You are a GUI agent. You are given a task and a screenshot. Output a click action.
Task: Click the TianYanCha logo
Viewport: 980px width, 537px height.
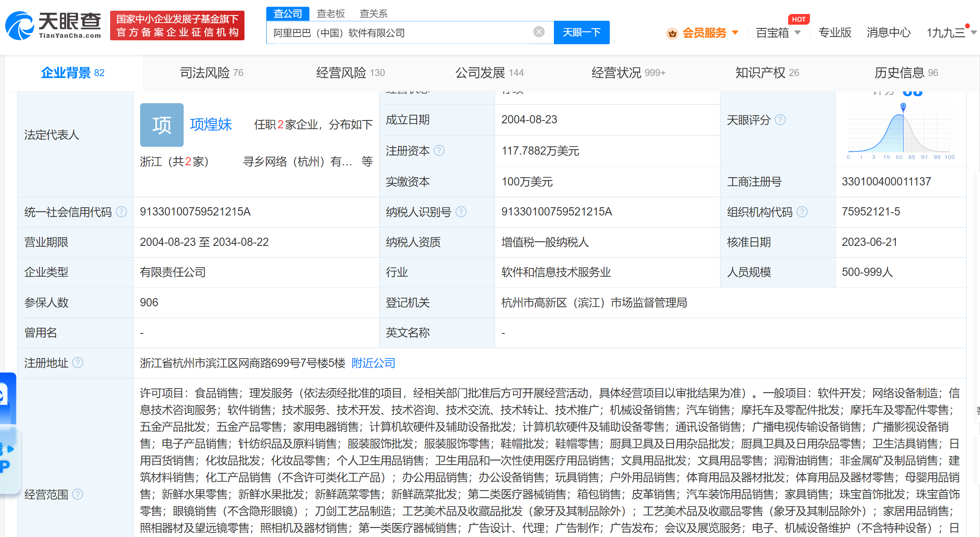pos(53,25)
